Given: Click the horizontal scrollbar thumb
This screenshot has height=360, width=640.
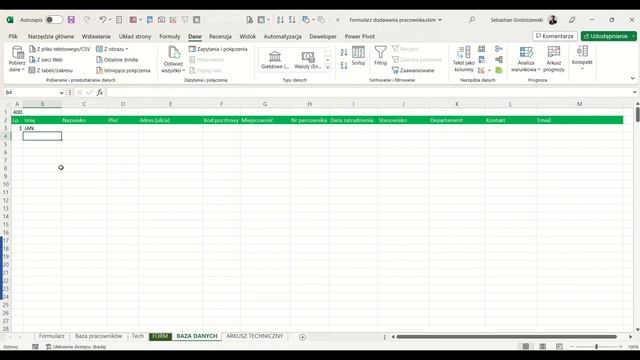Looking at the screenshot, I should [506, 337].
